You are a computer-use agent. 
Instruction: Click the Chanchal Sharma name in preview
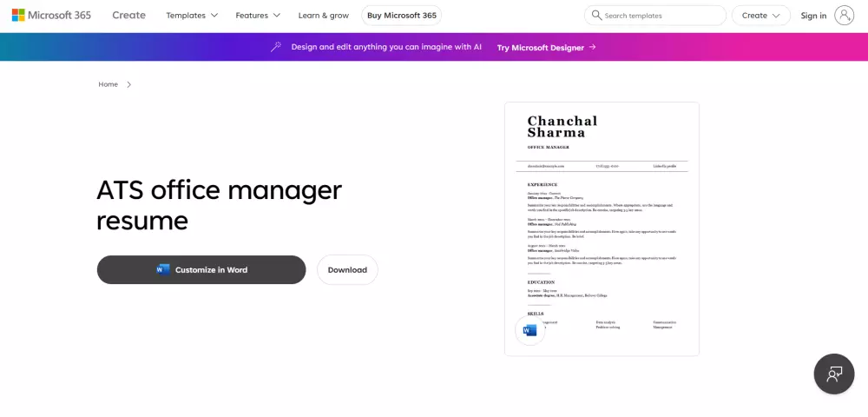point(562,126)
